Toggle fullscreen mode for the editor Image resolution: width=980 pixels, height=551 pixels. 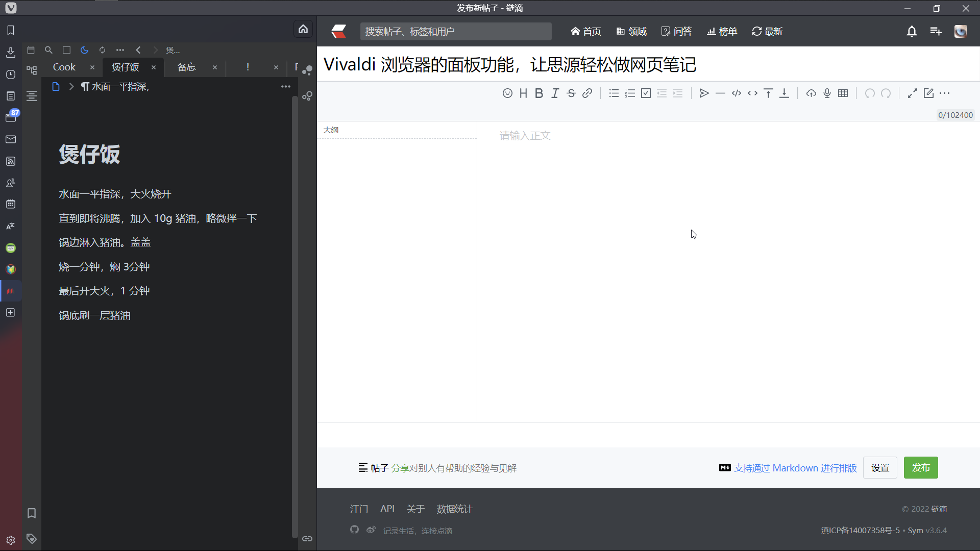(x=912, y=93)
